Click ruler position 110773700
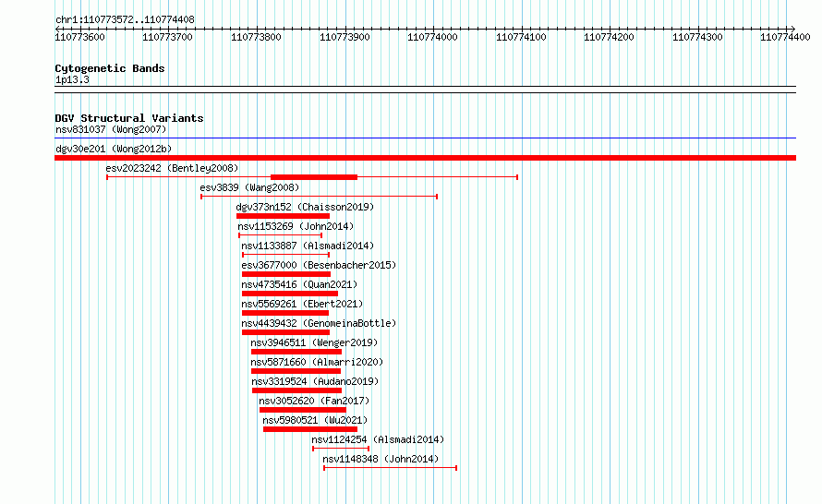 168,37
